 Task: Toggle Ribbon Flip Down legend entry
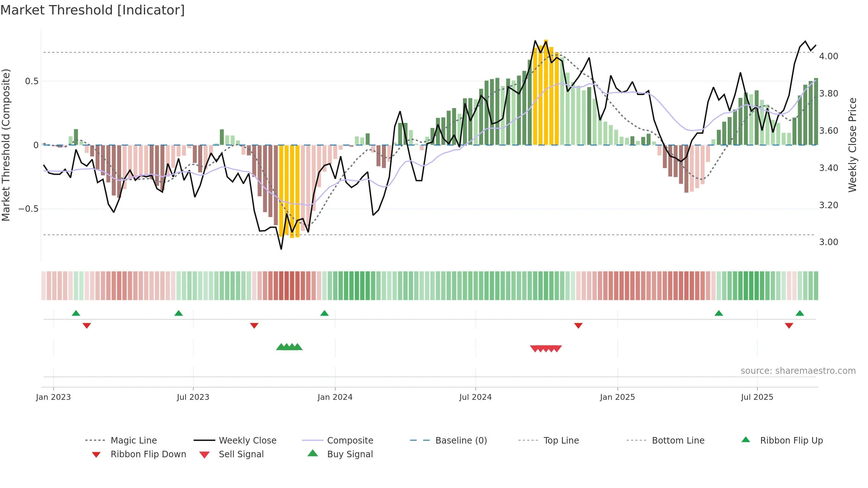pos(139,454)
